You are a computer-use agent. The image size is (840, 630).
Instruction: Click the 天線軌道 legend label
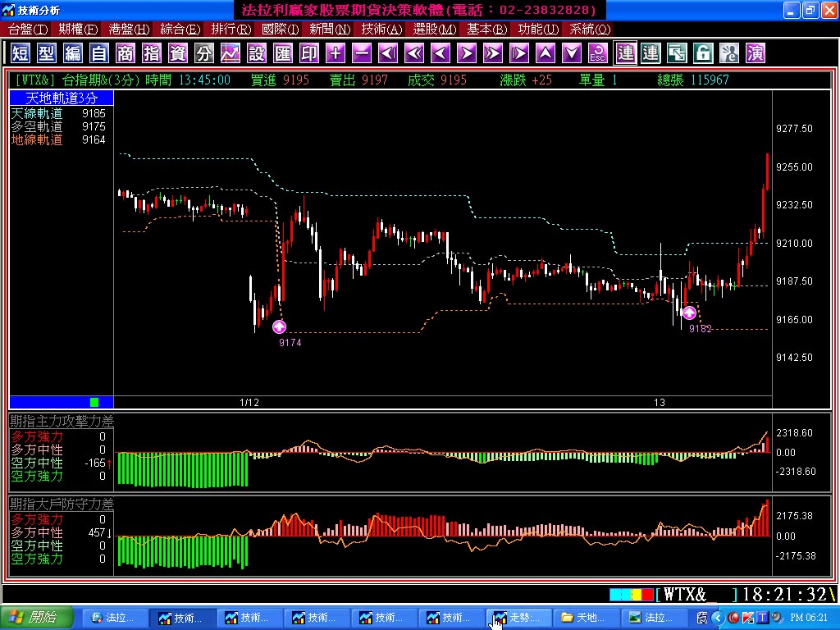tap(37, 113)
